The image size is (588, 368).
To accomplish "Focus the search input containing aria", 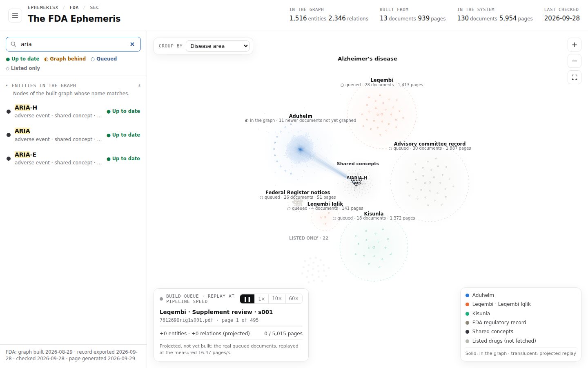I will tap(73, 44).
